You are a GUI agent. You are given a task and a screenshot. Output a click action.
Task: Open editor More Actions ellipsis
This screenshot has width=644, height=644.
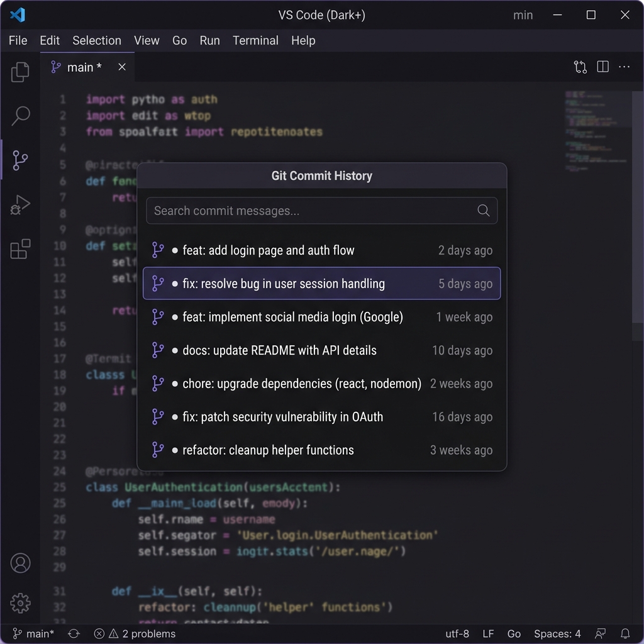click(x=624, y=67)
